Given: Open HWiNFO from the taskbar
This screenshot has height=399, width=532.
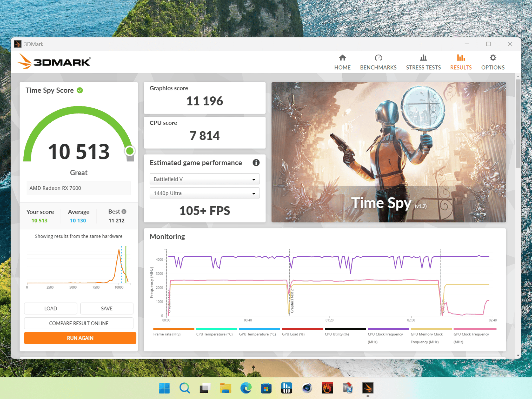Looking at the screenshot, I should 287,388.
